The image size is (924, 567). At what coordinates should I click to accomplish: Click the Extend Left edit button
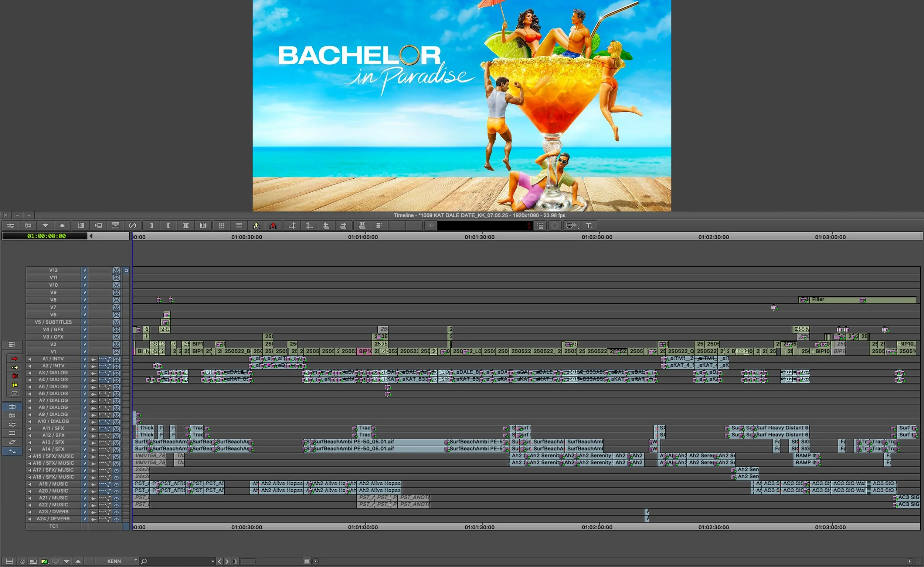[326, 226]
